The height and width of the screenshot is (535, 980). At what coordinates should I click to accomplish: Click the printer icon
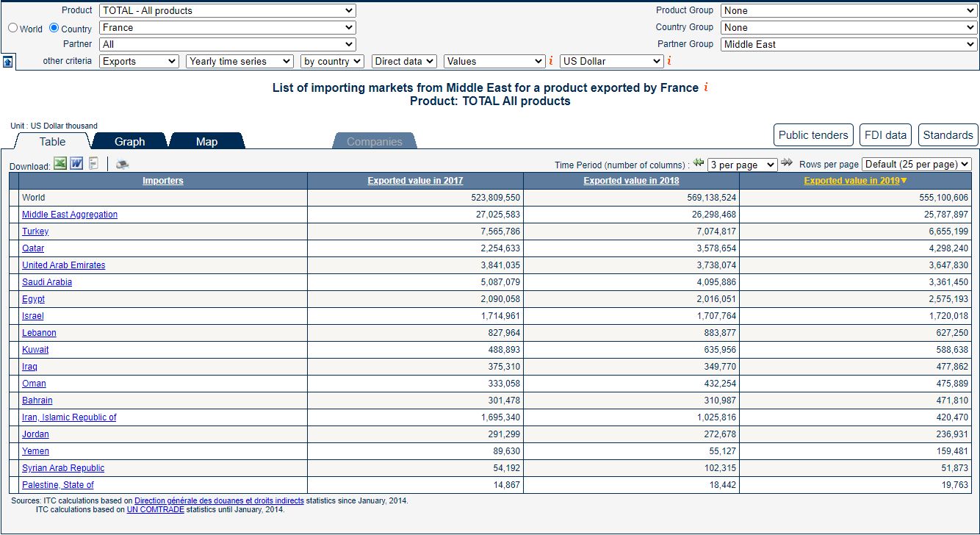click(122, 164)
